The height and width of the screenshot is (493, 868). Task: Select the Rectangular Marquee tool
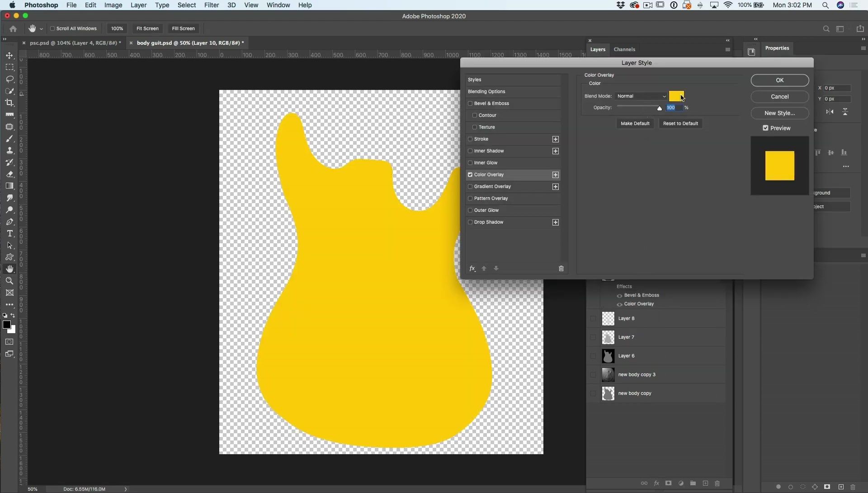pos(9,67)
